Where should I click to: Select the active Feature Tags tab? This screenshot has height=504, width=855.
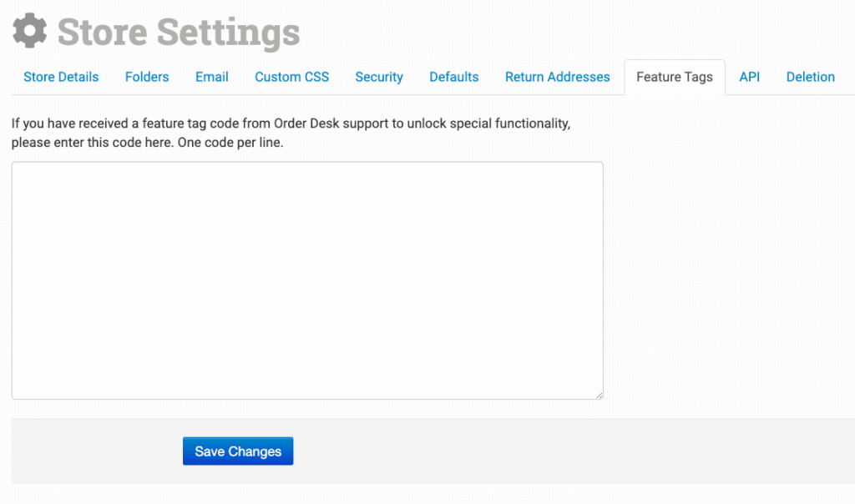[x=675, y=77]
